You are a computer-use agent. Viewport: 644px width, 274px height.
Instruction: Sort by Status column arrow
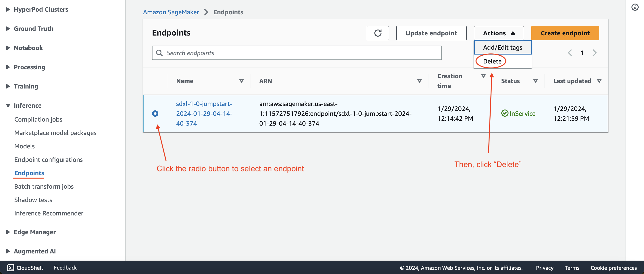point(535,81)
